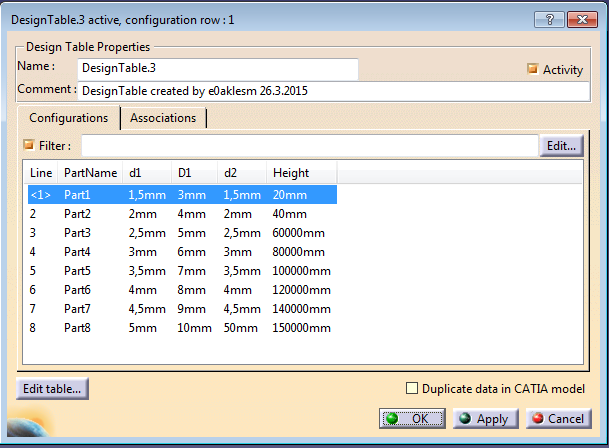Select configuration row Part3
The height and width of the screenshot is (448, 609).
[x=182, y=233]
